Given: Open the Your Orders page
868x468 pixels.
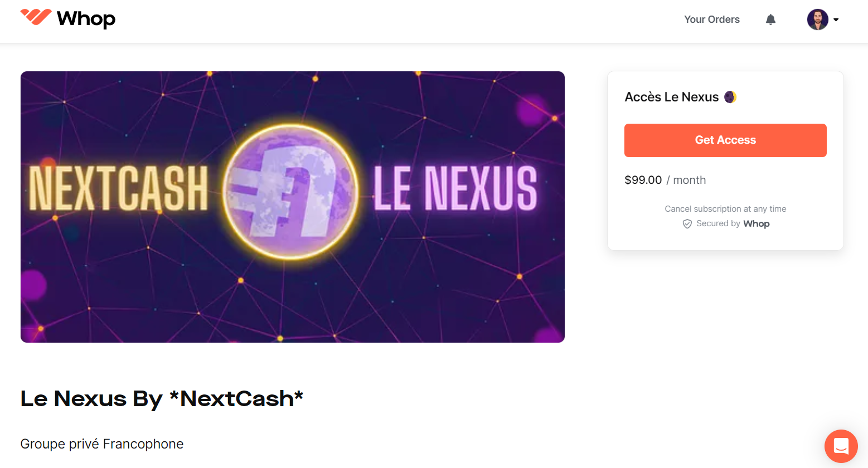Looking at the screenshot, I should (x=711, y=19).
